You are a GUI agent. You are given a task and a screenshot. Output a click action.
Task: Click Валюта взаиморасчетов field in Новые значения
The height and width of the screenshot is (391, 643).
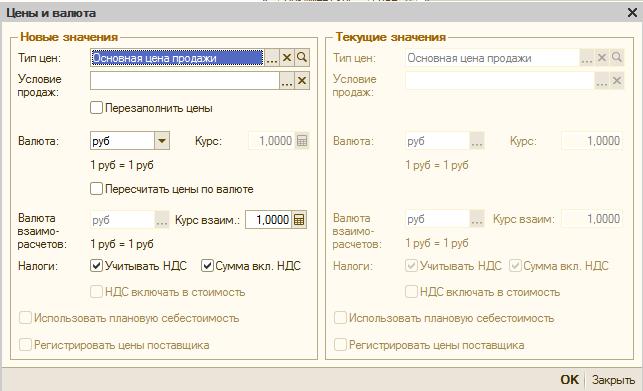pyautogui.click(x=123, y=220)
